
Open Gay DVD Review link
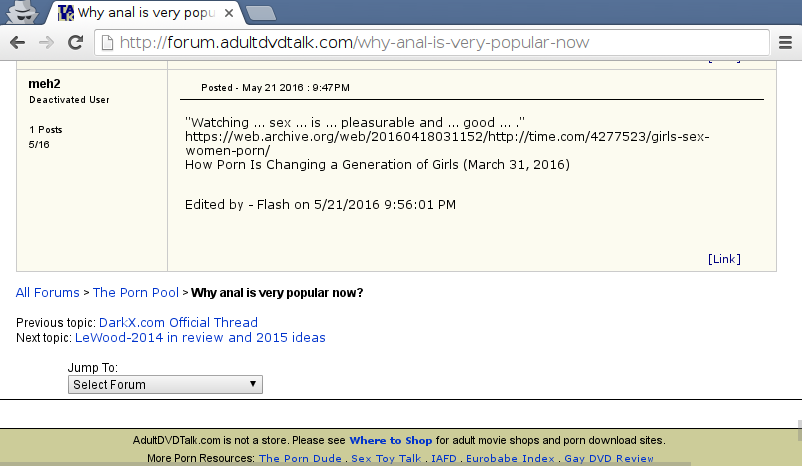[609, 458]
